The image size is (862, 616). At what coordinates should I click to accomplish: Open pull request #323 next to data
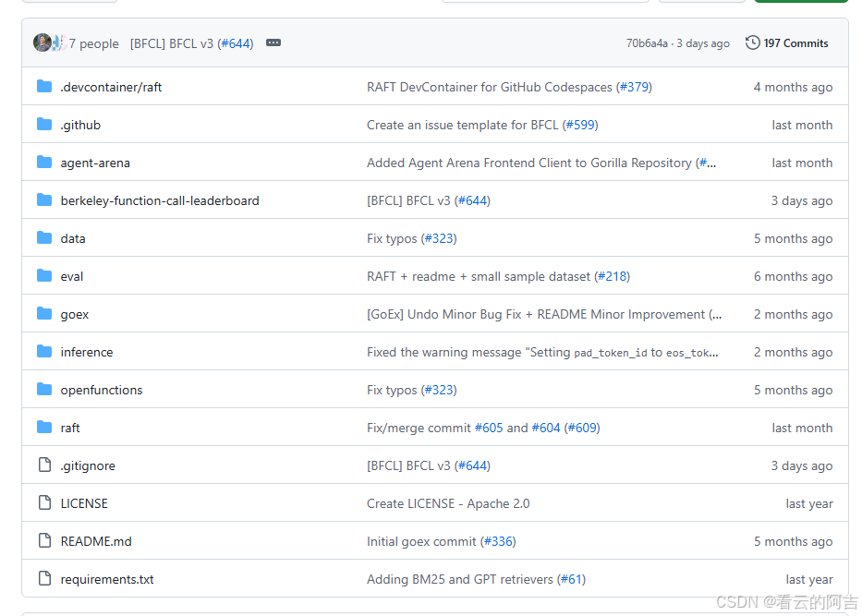pyautogui.click(x=440, y=238)
